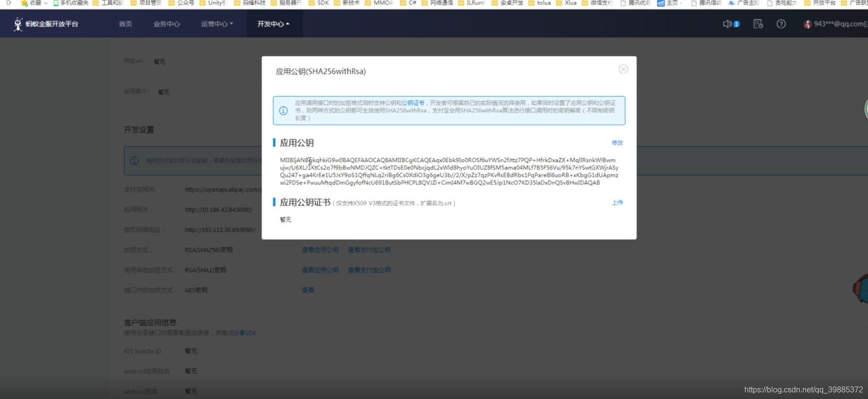This screenshot has height=399, width=868.
Task: Click the 支付宝网关 URL https://openapi.alipay.com
Action: coord(223,189)
